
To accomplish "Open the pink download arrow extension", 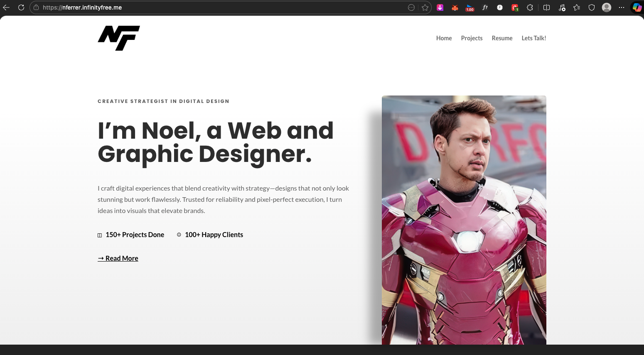I will pos(440,7).
